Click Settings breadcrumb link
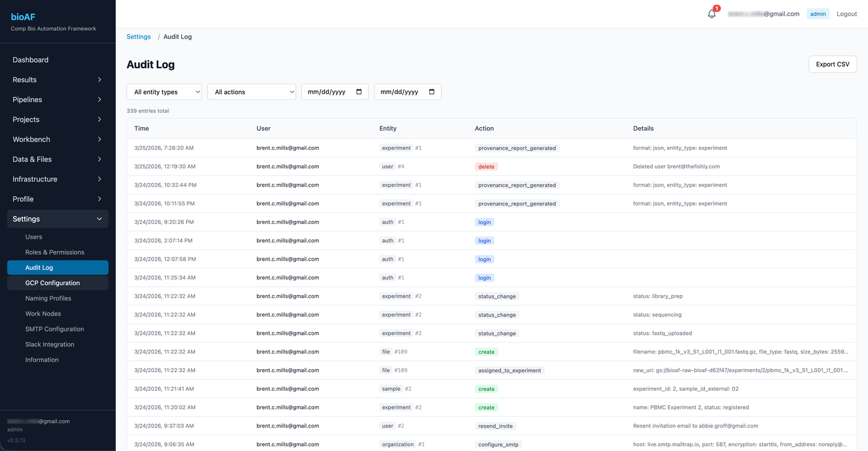 [x=139, y=37]
